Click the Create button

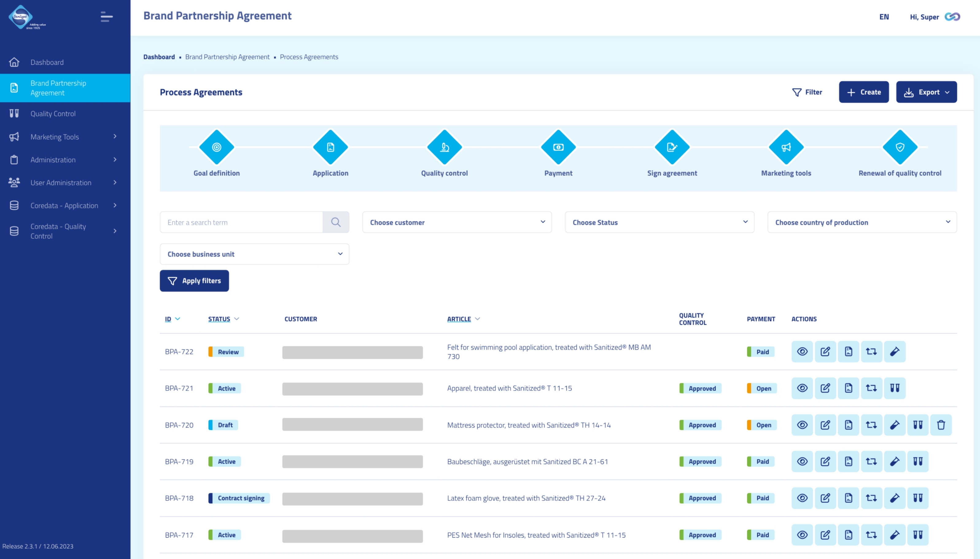863,92
